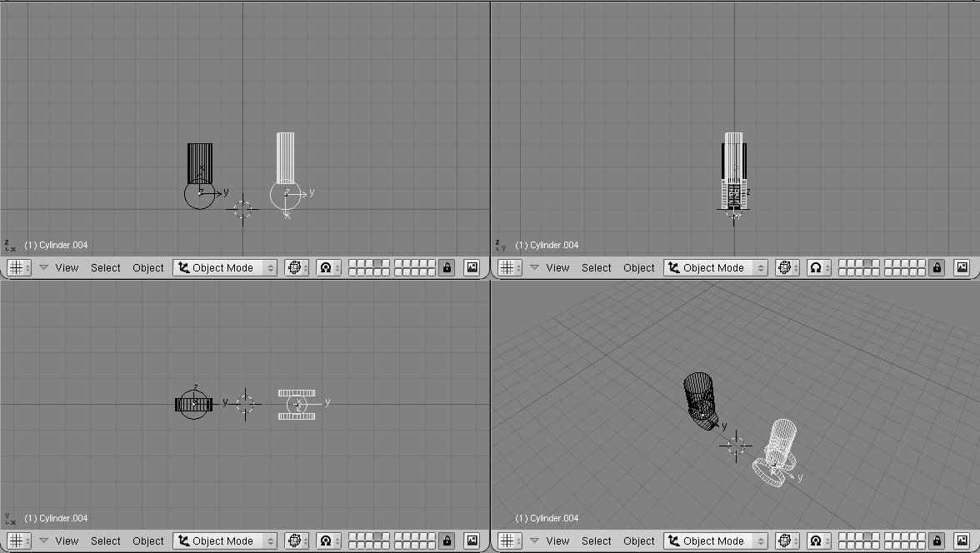Open window type selector in top-right viewport
Image resolution: width=980 pixels, height=553 pixels.
click(509, 267)
